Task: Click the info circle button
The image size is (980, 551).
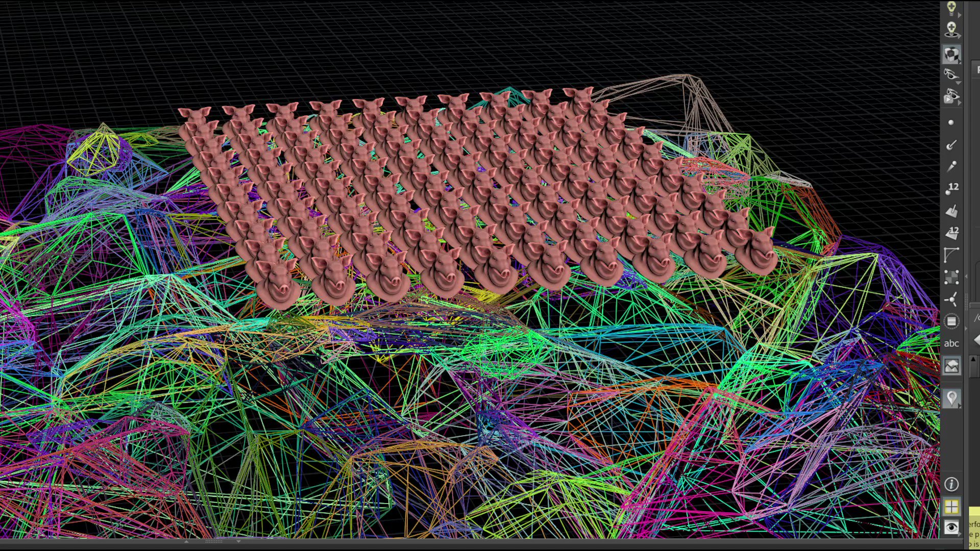Action: (x=951, y=484)
